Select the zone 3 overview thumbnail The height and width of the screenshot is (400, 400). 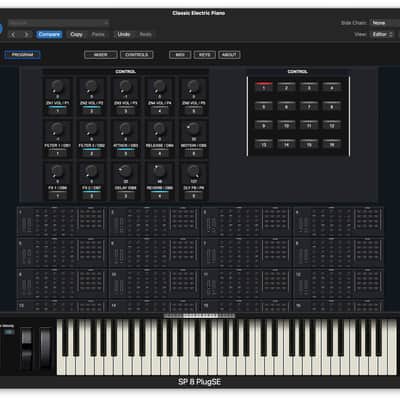pyautogui.click(x=247, y=221)
